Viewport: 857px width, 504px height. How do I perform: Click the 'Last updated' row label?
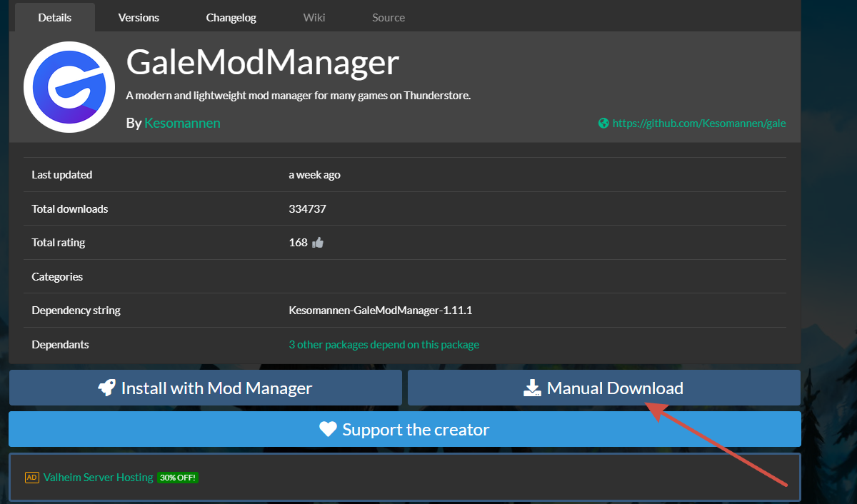pos(62,175)
